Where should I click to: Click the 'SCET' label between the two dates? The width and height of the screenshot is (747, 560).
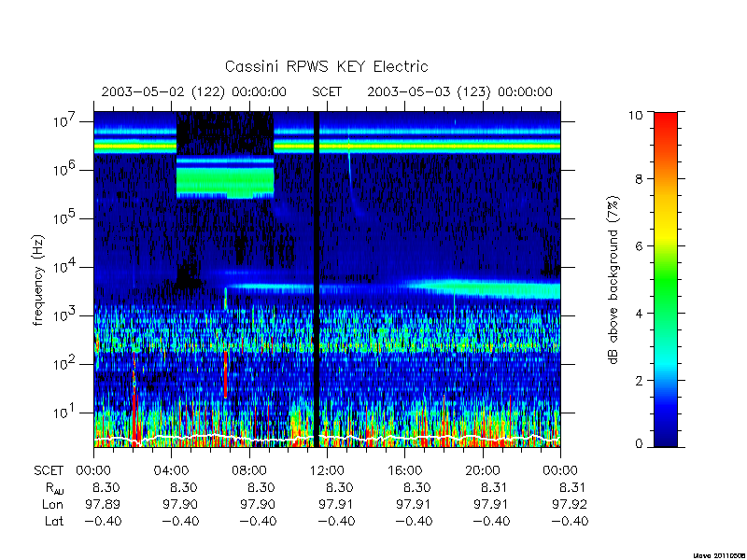[327, 91]
